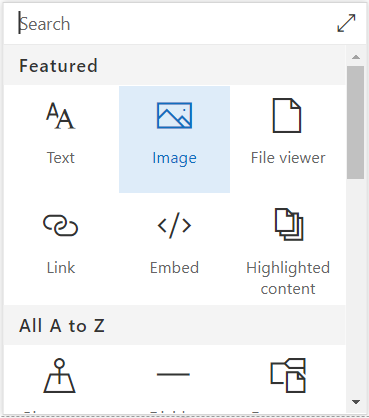Viewport: 369px width, 418px height.
Task: Click the Featured section heading
Action: point(58,65)
